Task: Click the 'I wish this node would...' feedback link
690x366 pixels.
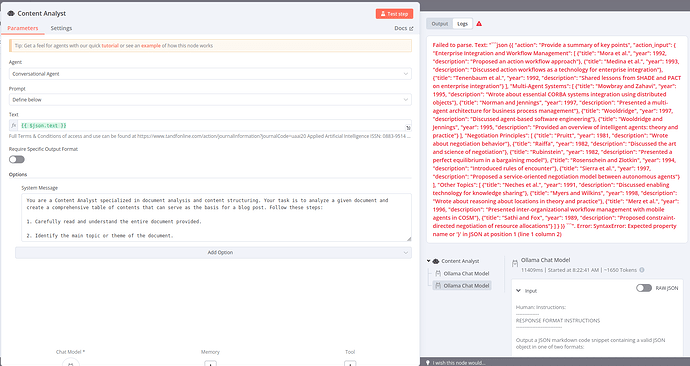Action: coord(459,363)
